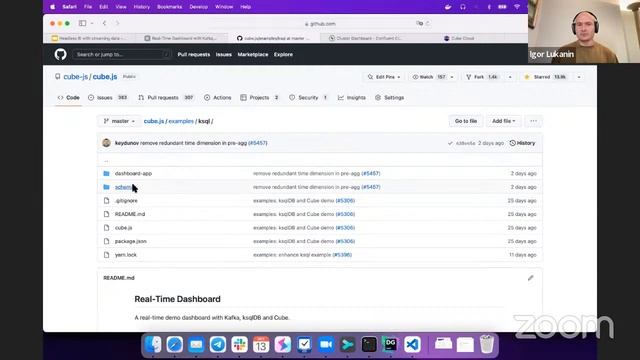
Task: Open the Pull requests repo tab
Action: 166,98
